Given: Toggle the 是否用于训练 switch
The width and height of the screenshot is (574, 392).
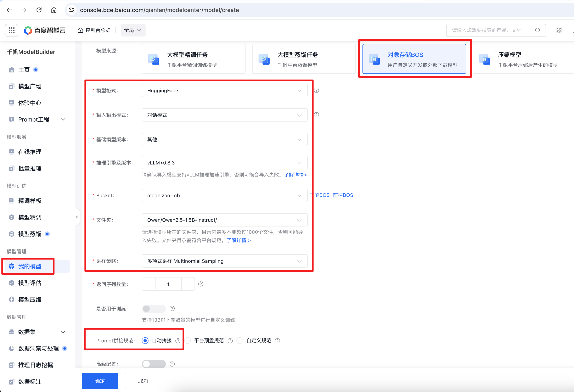Looking at the screenshot, I should pos(154,309).
